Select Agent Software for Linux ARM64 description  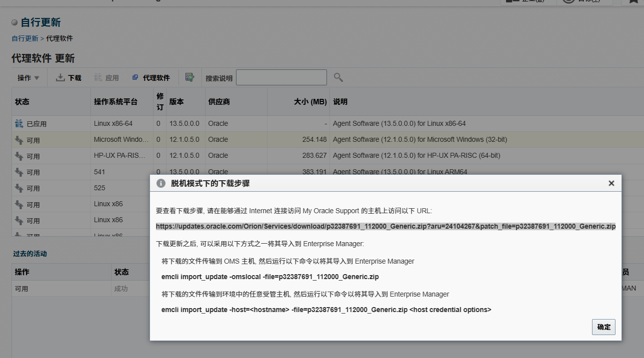400,171
